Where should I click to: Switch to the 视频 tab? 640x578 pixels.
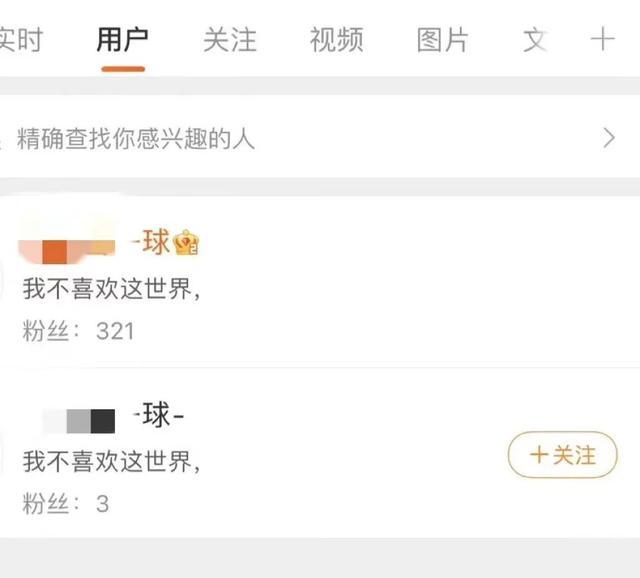(336, 41)
